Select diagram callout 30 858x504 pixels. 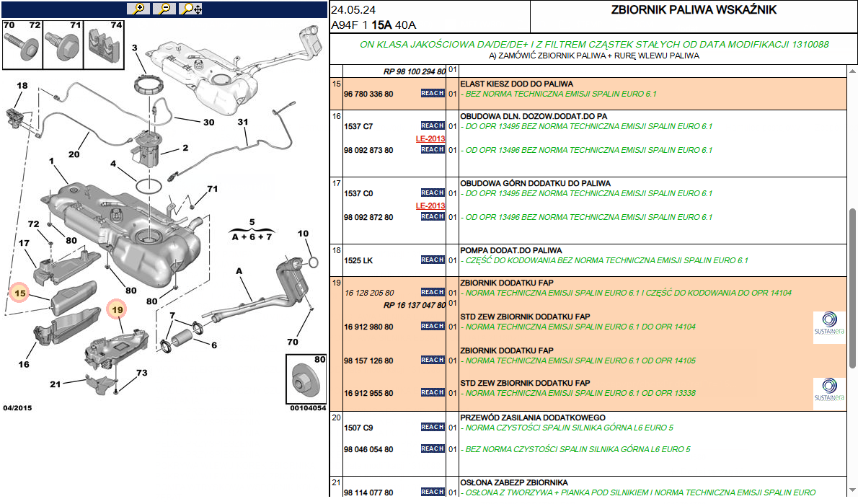click(x=209, y=122)
